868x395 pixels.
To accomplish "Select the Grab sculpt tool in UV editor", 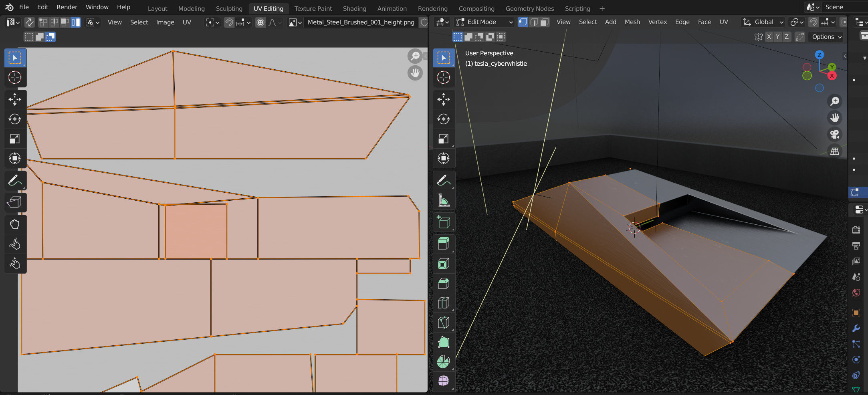I will click(x=15, y=224).
